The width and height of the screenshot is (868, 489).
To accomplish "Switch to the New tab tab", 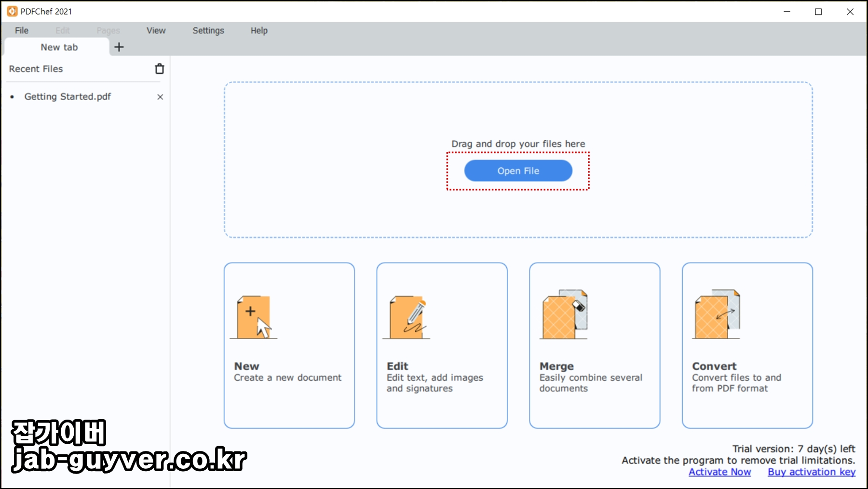I will [x=57, y=47].
